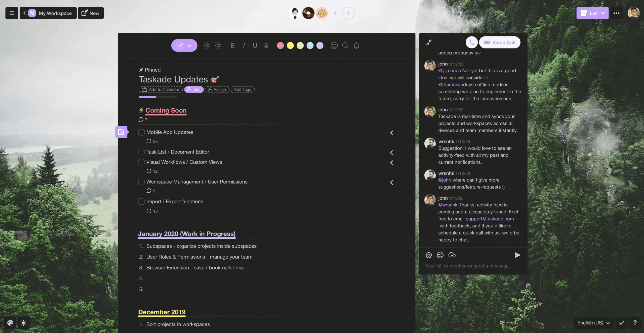The width and height of the screenshot is (644, 333).
Task: Toggle checkbox for Mobile App Updates
Action: [141, 132]
